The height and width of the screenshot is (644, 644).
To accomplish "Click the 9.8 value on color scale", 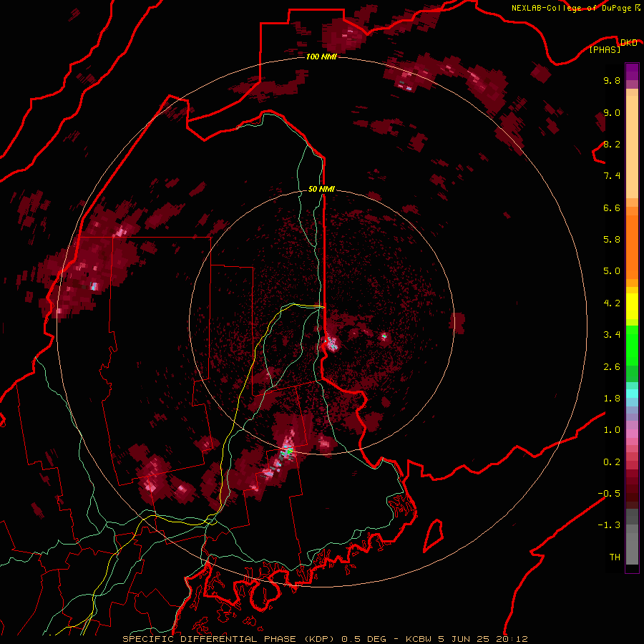I will 612,81.
